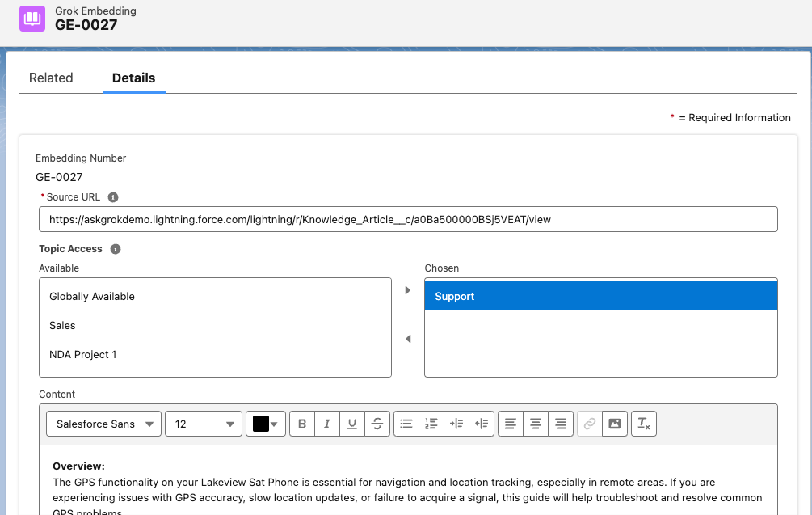This screenshot has width=812, height=515.
Task: Align text right
Action: click(x=561, y=424)
